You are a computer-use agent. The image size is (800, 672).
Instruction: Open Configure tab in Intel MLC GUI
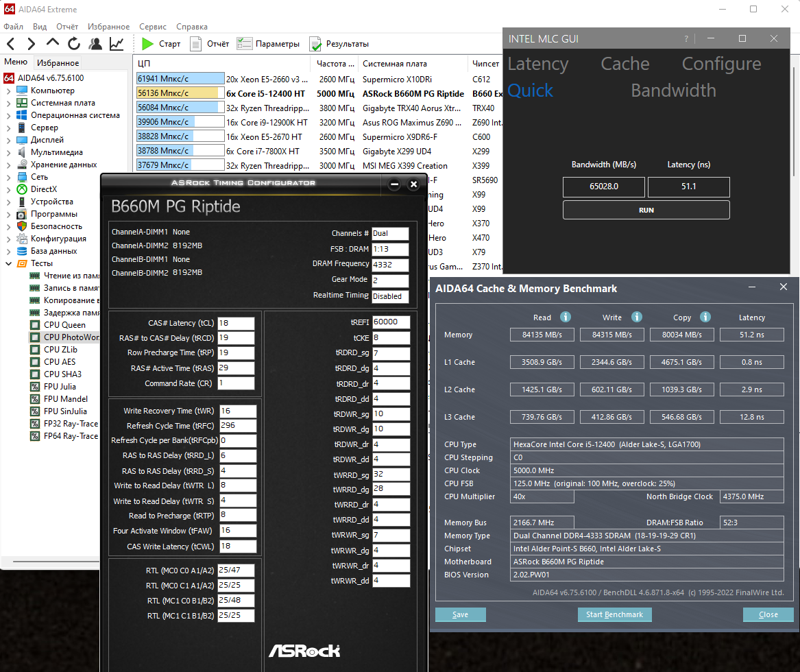click(x=721, y=64)
